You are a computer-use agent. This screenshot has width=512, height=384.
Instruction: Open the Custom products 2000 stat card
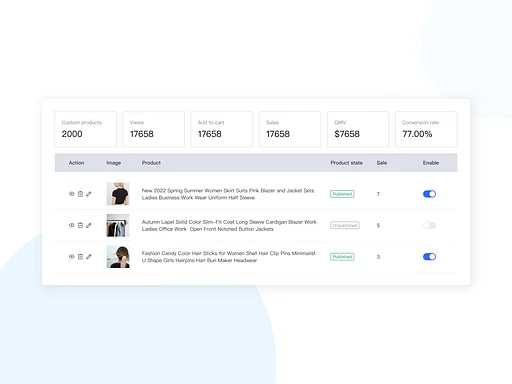click(86, 129)
